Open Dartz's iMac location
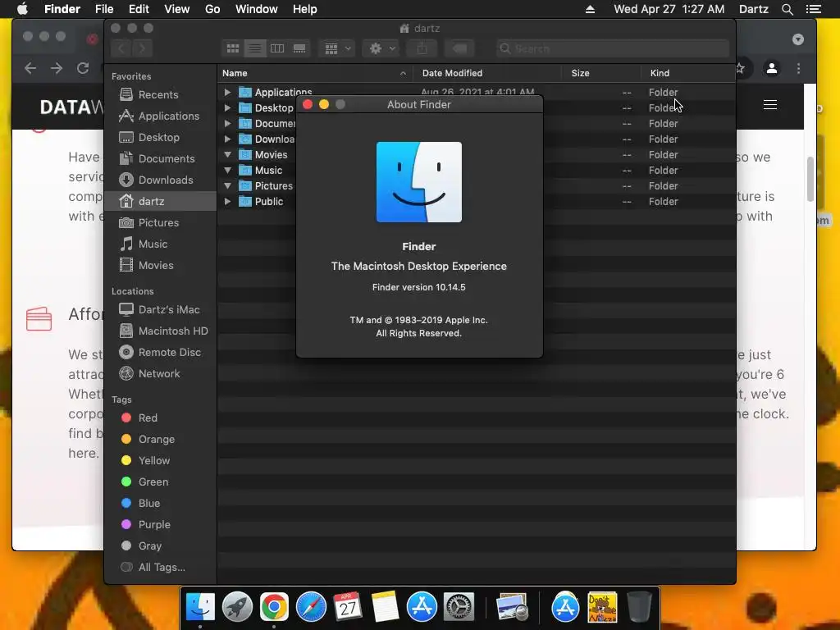 (160, 309)
